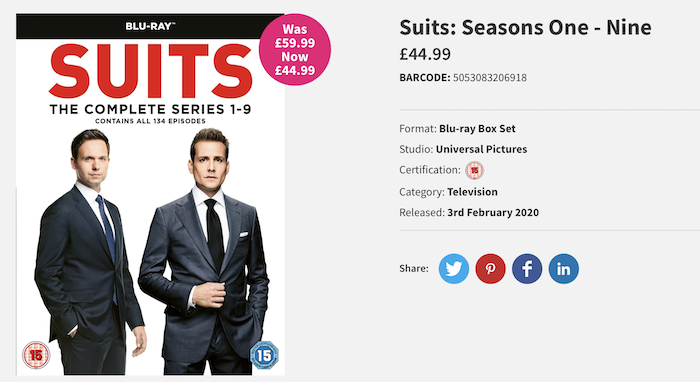
Task: Share the product on Pinterest
Action: 490,269
